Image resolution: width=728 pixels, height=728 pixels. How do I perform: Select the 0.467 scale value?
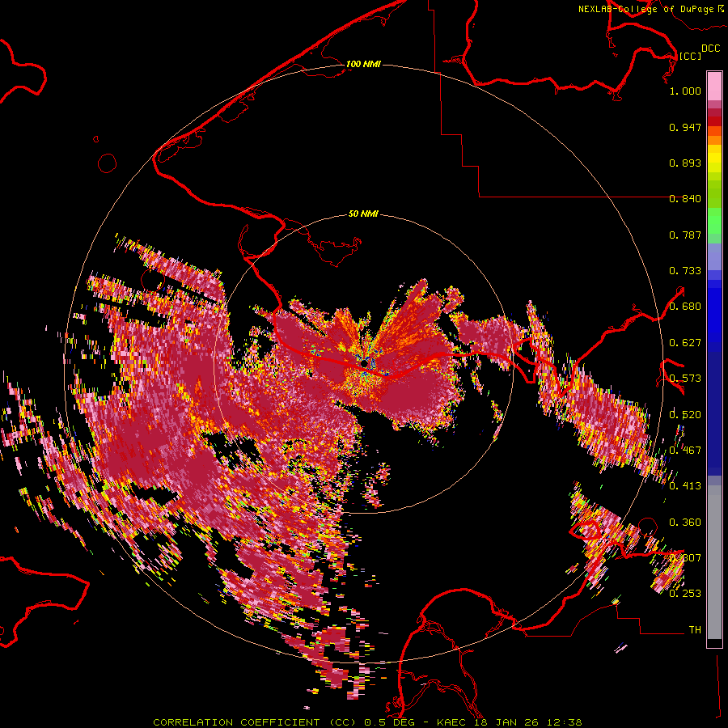685,451
